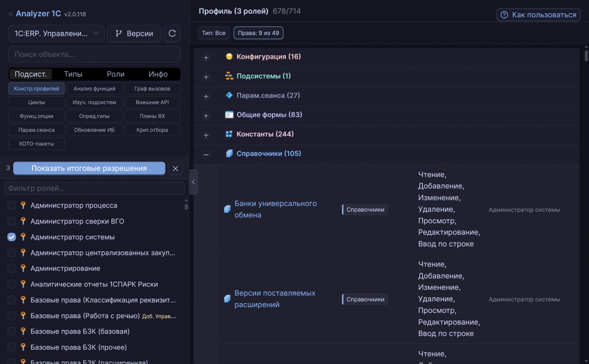This screenshot has height=364, width=589.
Task: Open the Версии поставляемых расширений link
Action: pyautogui.click(x=274, y=298)
